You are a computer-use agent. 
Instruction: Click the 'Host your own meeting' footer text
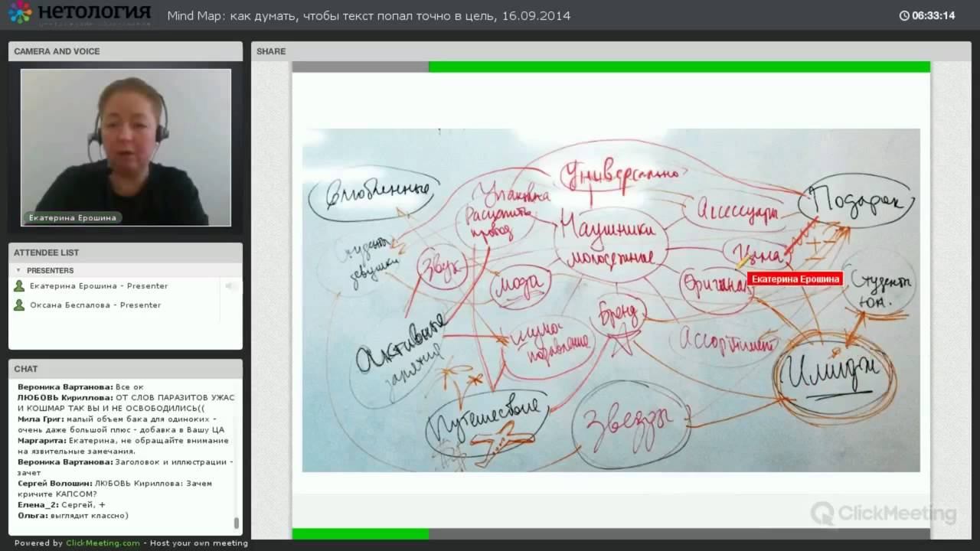click(x=199, y=543)
